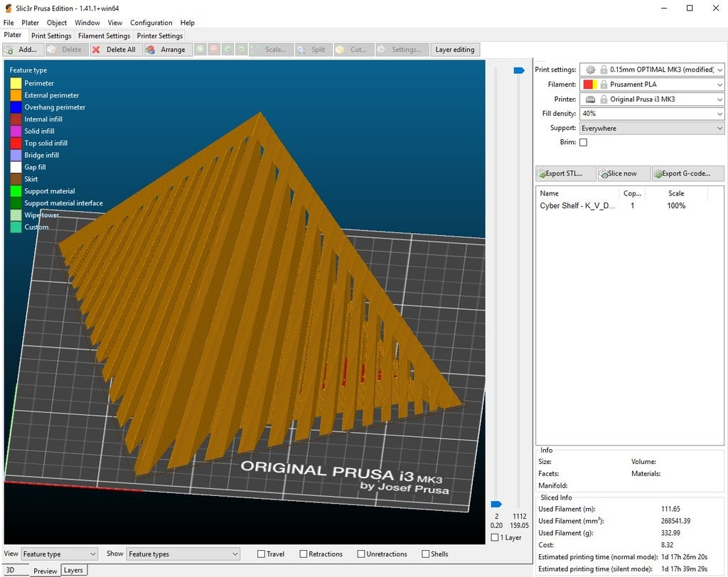Export the model via Export G-code
Image resolution: width=728 pixels, height=577 pixels.
point(688,173)
